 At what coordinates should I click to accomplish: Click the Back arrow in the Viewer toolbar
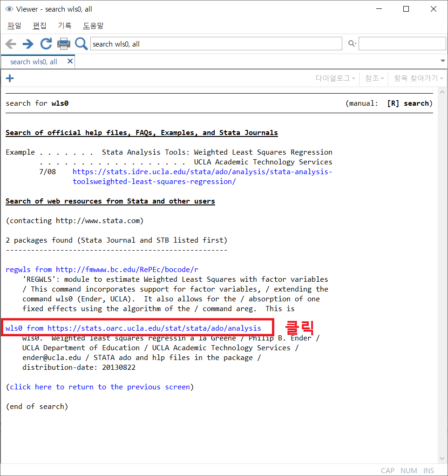point(11,44)
